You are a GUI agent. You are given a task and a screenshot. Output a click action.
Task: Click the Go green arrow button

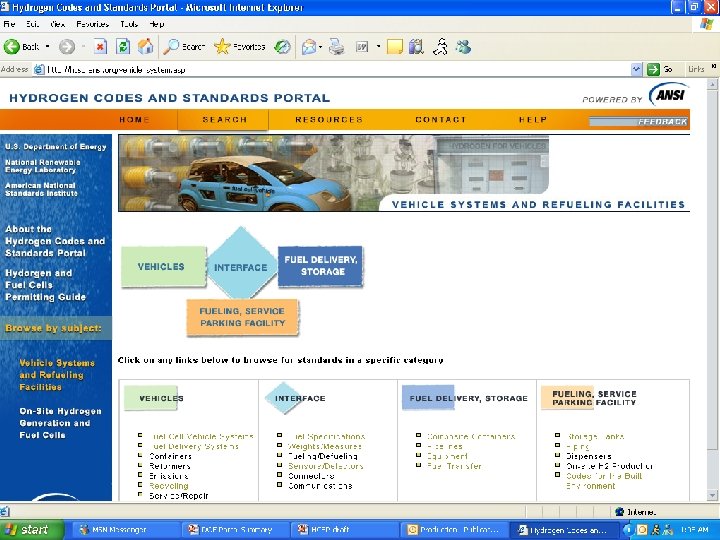(x=659, y=69)
